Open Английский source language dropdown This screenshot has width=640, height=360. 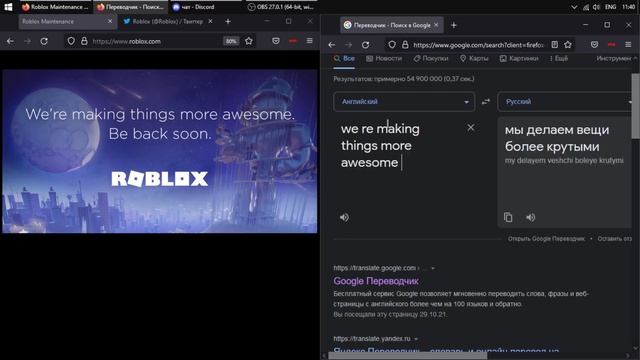pos(404,102)
